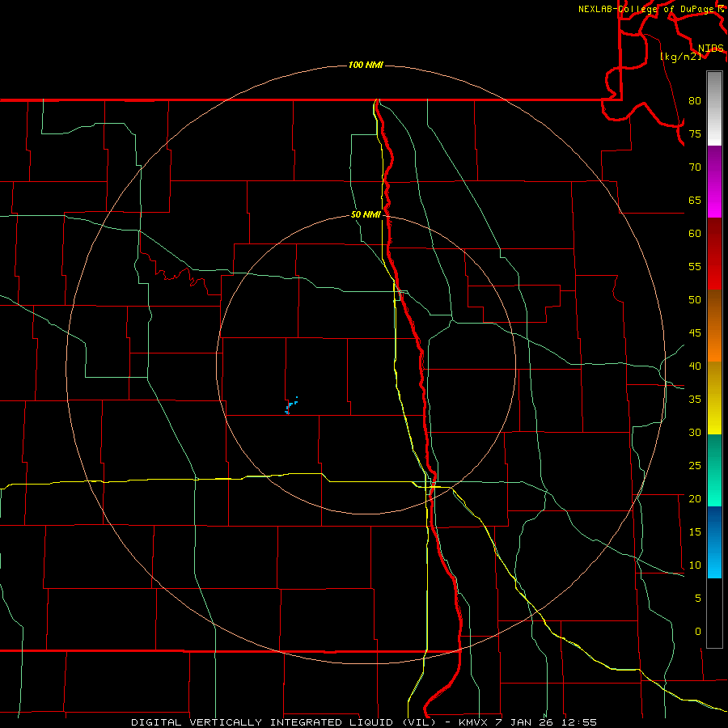
Task: Select the "80" value on VIL scale
Action: coord(695,101)
